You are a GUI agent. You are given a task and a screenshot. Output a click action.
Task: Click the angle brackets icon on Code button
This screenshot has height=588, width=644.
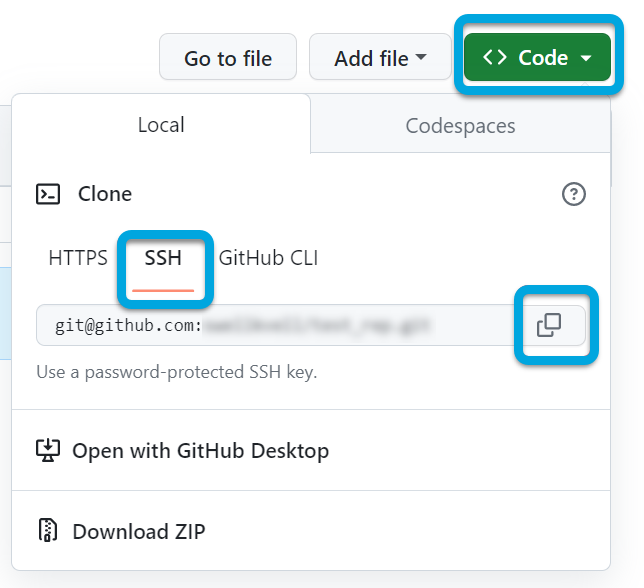point(494,58)
